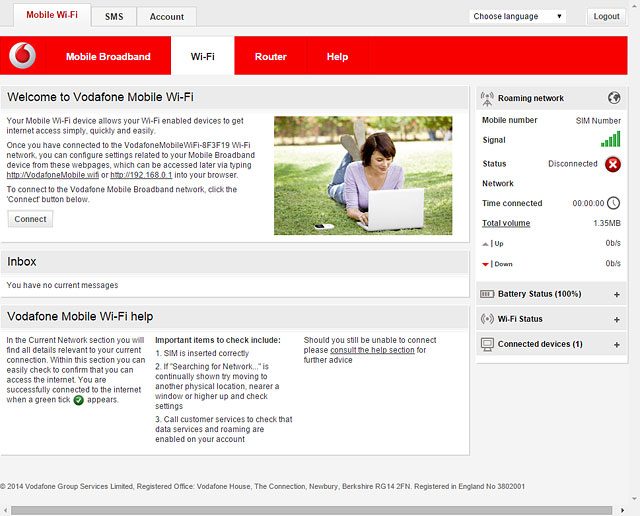Click the roaming globe icon
640x516 pixels.
tap(614, 98)
